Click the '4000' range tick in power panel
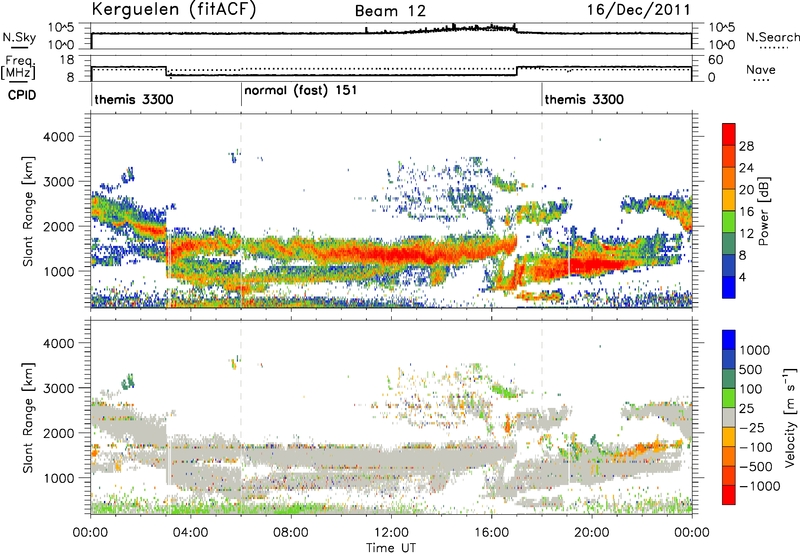This screenshot has width=800, height=554. [x=59, y=137]
